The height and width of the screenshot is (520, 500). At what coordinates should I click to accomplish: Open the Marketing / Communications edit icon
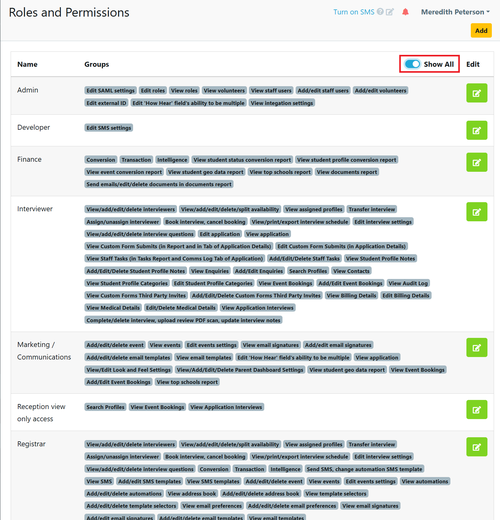click(477, 348)
